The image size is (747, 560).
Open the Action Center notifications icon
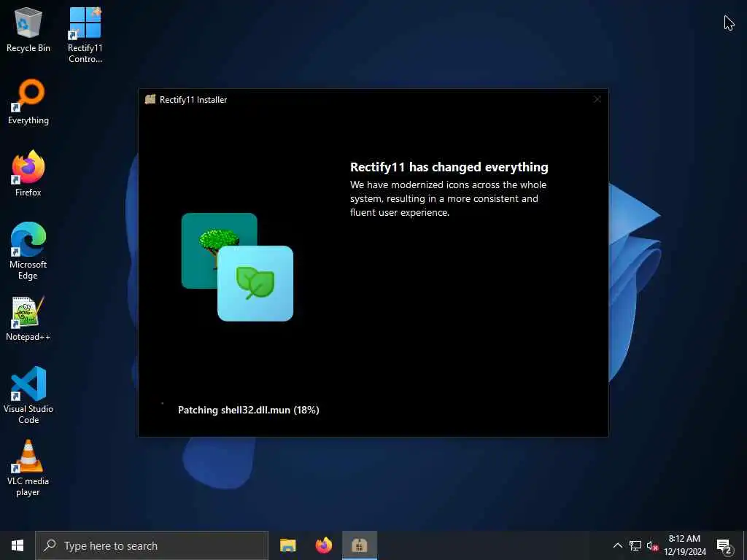724,545
